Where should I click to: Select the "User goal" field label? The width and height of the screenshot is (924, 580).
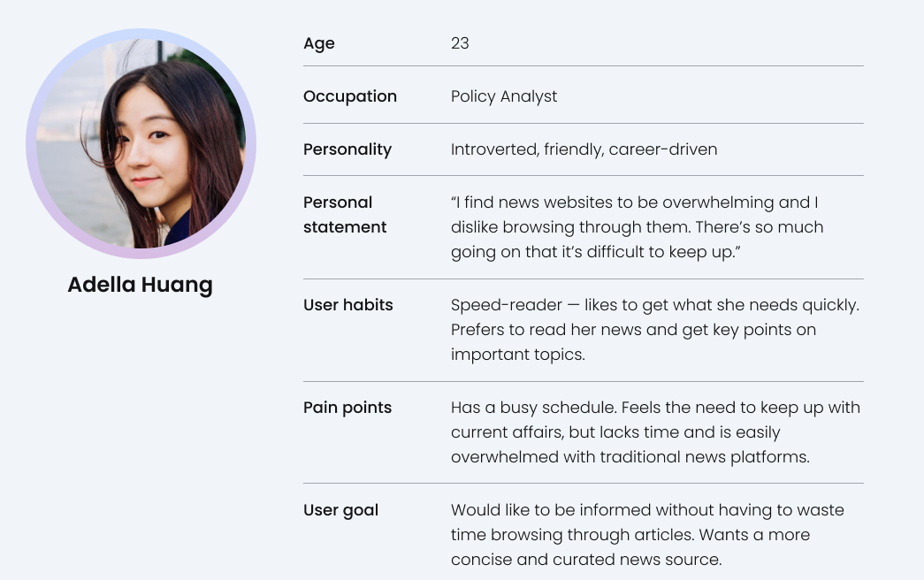tap(341, 510)
